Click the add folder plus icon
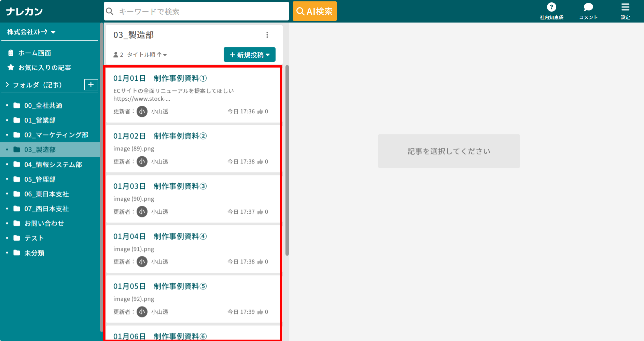The image size is (644, 341). (x=91, y=84)
